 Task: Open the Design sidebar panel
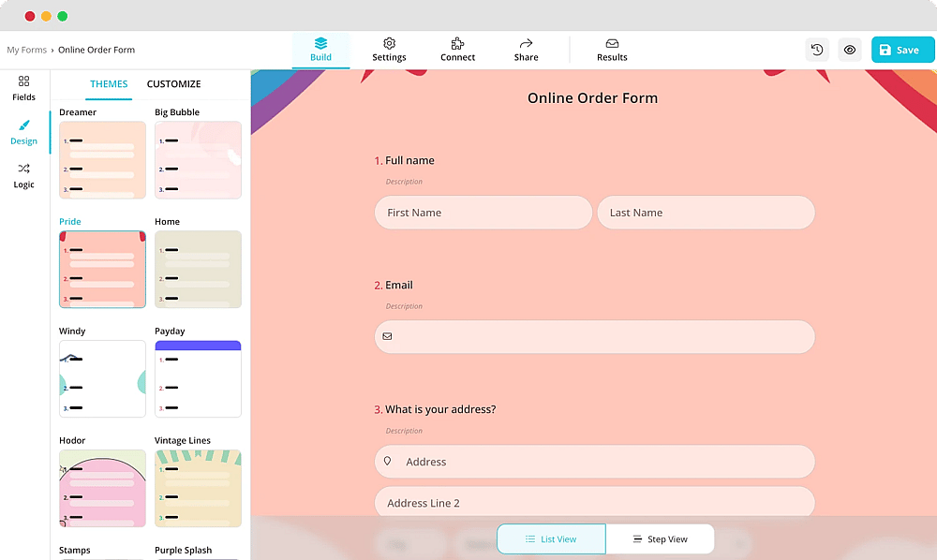click(24, 133)
